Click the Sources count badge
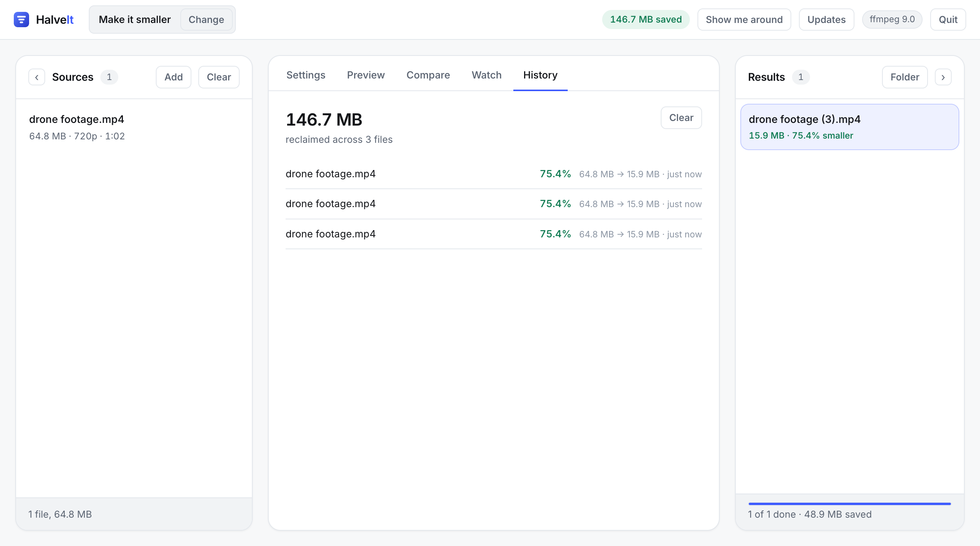Screen dimensions: 980x546 [x=109, y=77]
